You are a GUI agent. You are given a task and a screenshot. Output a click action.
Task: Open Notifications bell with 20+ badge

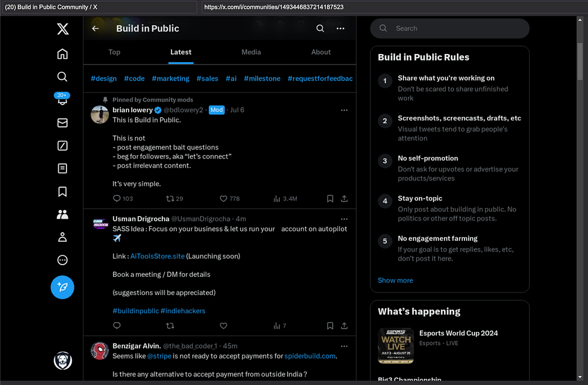point(62,99)
